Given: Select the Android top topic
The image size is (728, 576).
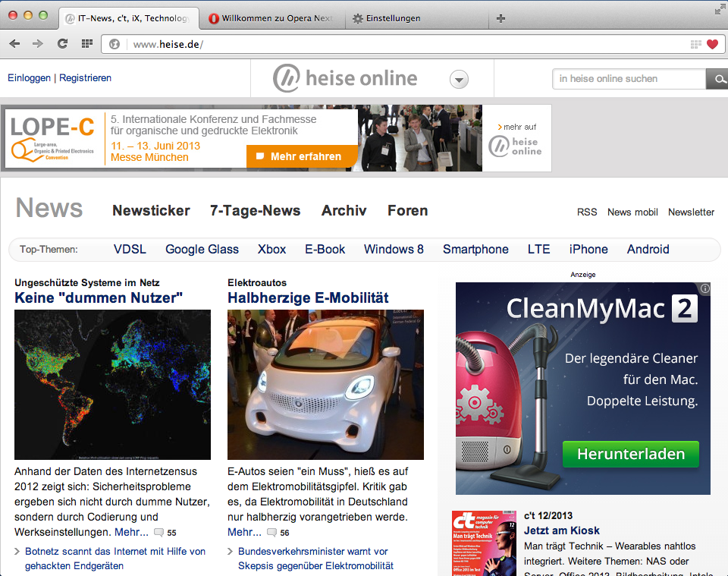Looking at the screenshot, I should point(648,249).
